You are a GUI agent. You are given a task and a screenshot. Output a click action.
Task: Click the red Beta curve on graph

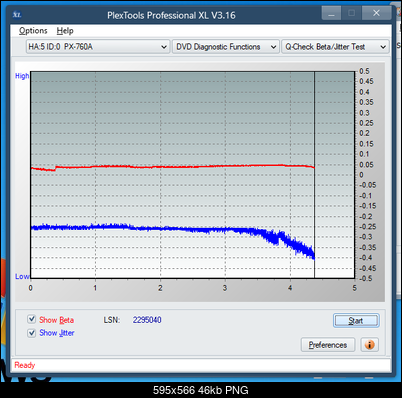click(x=173, y=166)
